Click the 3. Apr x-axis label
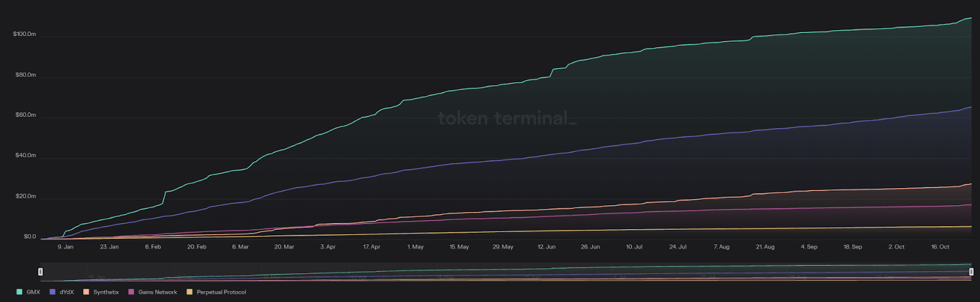The height and width of the screenshot is (302, 980). point(328,247)
